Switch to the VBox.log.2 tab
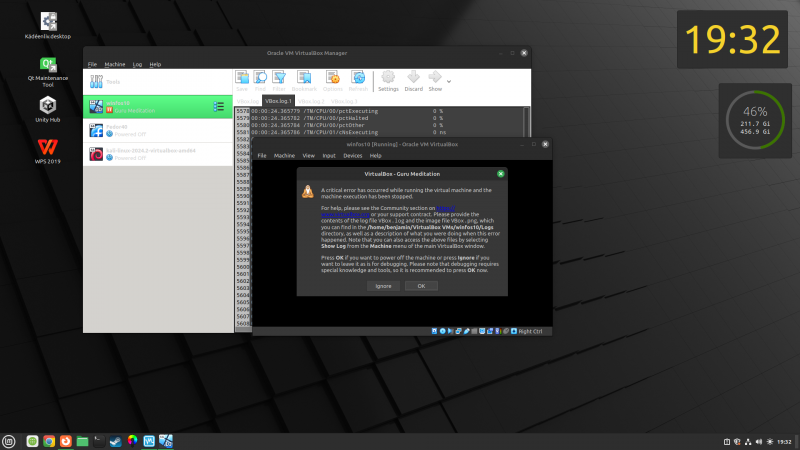The height and width of the screenshot is (450, 800). coord(311,101)
